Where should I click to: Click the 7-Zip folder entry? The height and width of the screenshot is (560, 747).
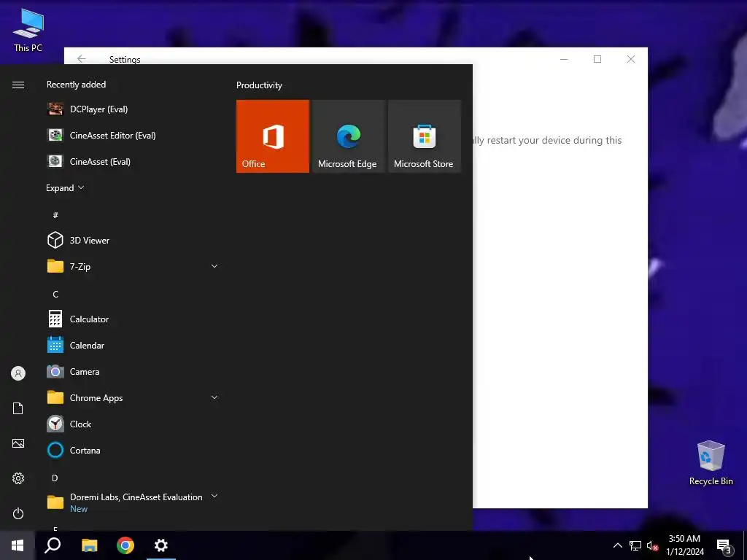pyautogui.click(x=133, y=266)
